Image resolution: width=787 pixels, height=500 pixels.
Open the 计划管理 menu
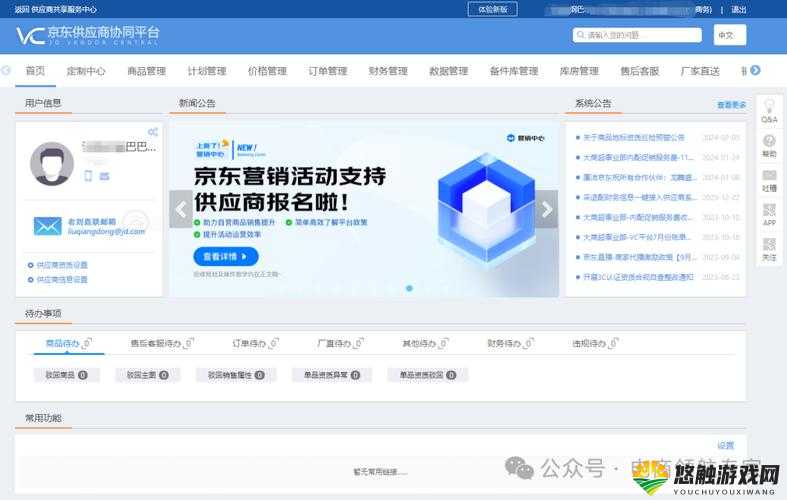(x=207, y=71)
